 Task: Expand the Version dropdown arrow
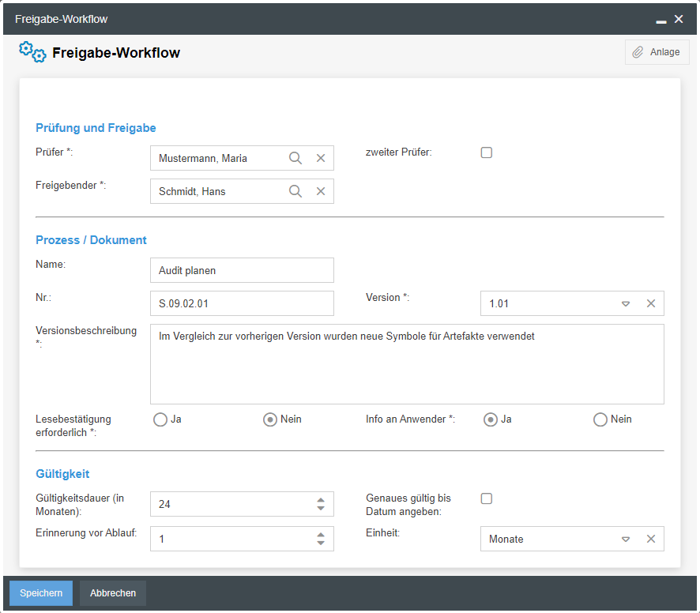tap(625, 303)
